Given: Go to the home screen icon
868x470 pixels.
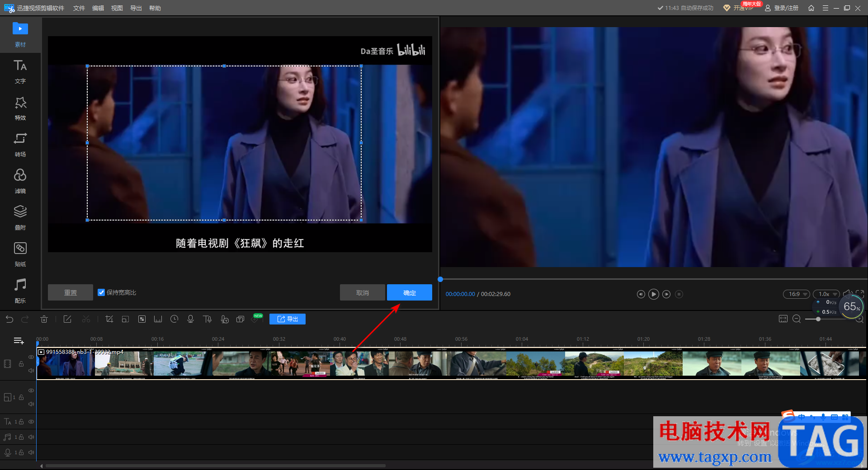Looking at the screenshot, I should tap(811, 8).
